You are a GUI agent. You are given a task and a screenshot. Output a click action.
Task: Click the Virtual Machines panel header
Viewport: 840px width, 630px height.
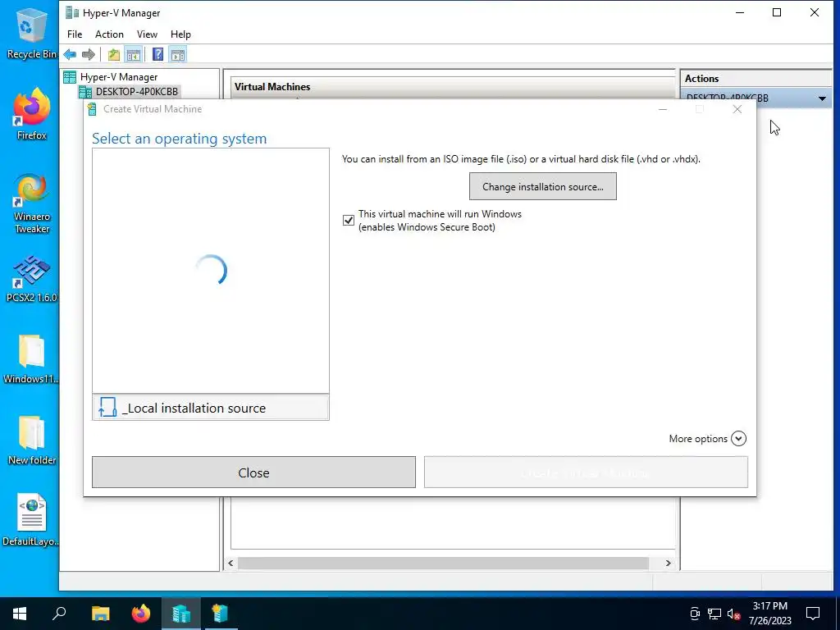coord(453,87)
